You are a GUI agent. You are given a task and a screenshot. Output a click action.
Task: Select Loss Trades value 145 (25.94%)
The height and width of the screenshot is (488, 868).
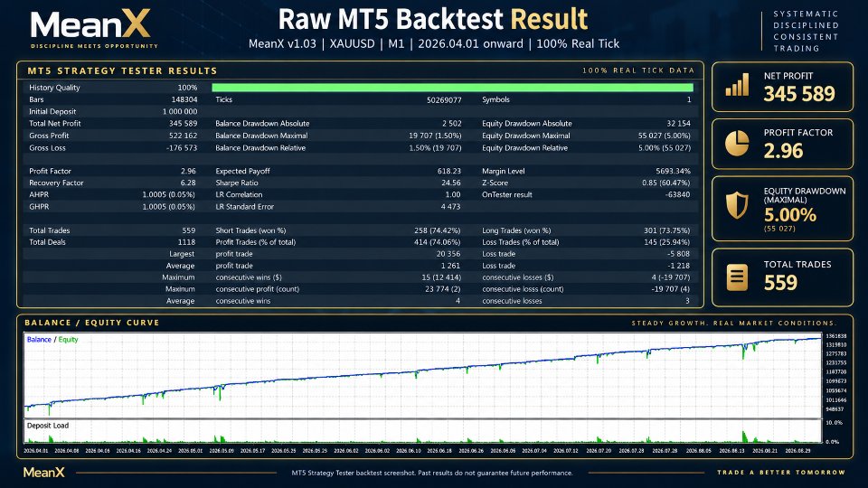(x=667, y=242)
